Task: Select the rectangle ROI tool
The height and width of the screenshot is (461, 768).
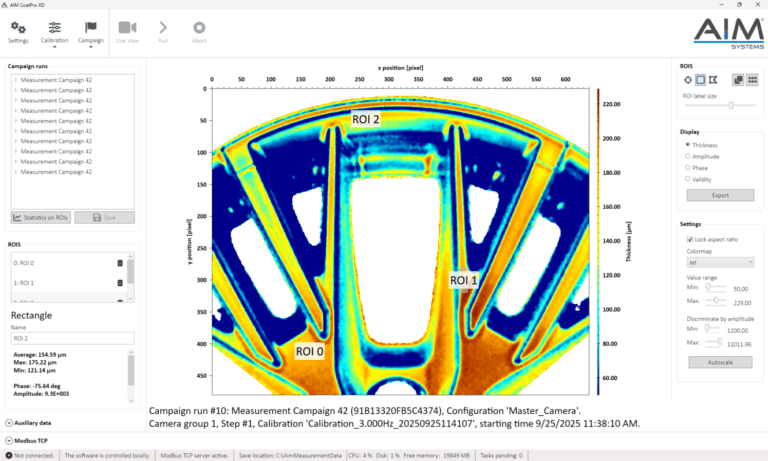Action: 700,79
